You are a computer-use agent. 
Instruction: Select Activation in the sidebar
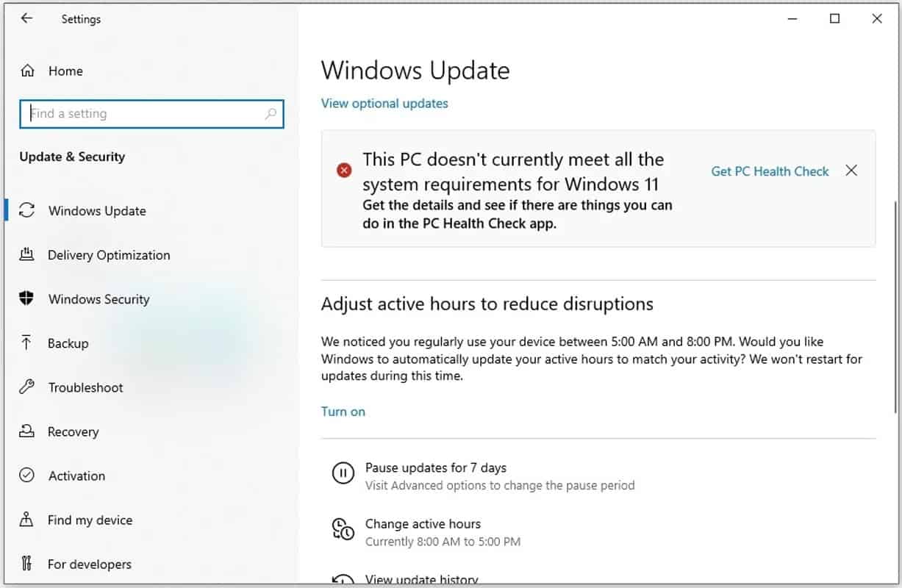tap(76, 476)
